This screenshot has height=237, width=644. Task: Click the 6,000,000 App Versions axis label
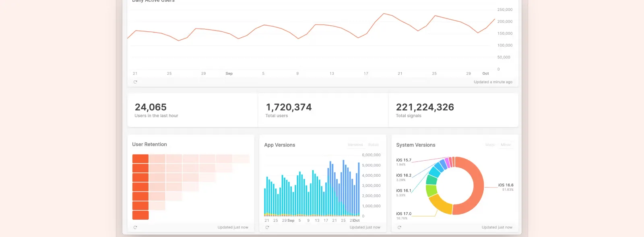point(371,155)
